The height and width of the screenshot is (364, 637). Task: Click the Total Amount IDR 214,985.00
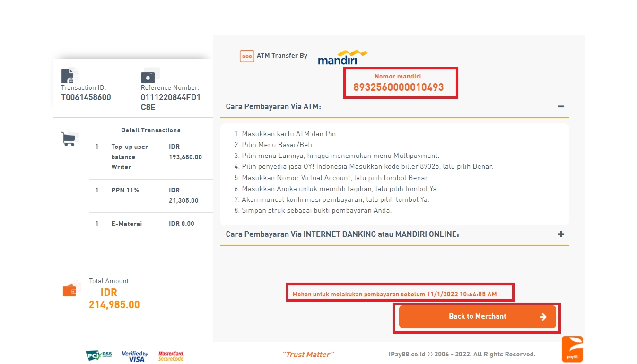pos(114,299)
